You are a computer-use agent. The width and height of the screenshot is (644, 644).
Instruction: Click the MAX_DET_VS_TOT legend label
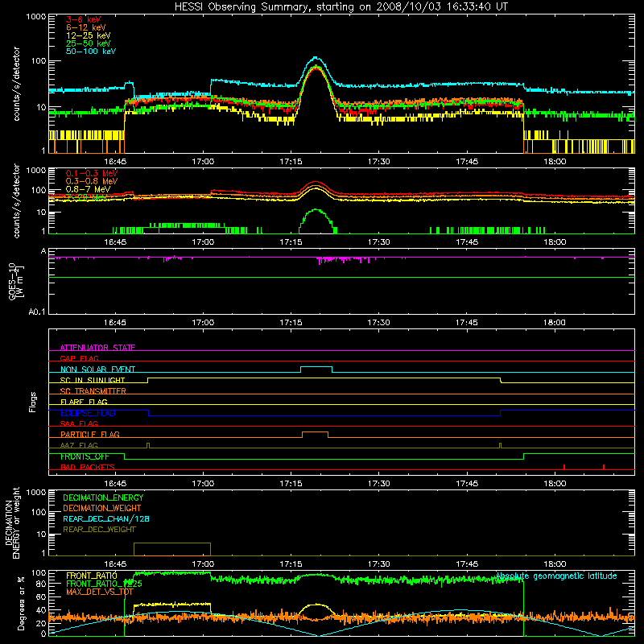tap(99, 592)
